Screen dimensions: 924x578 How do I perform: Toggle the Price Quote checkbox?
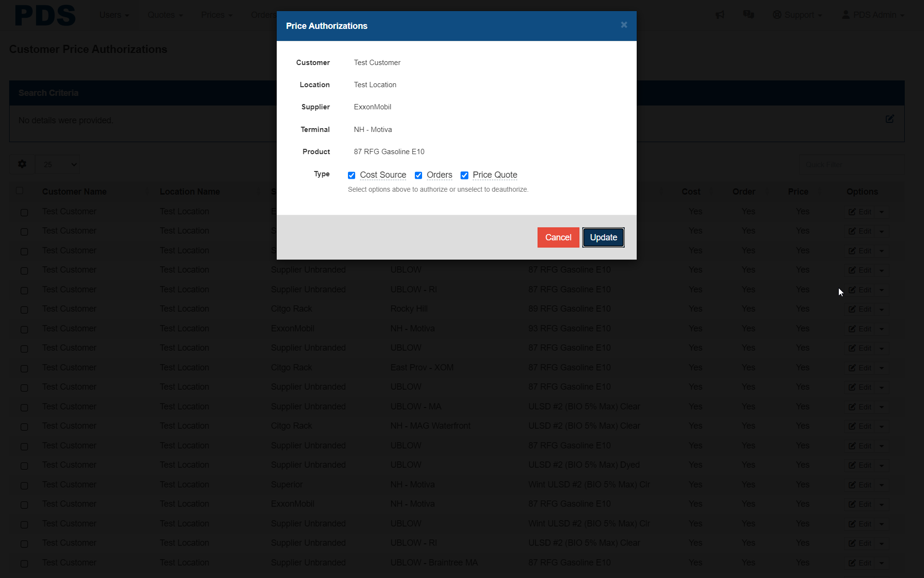tap(464, 175)
